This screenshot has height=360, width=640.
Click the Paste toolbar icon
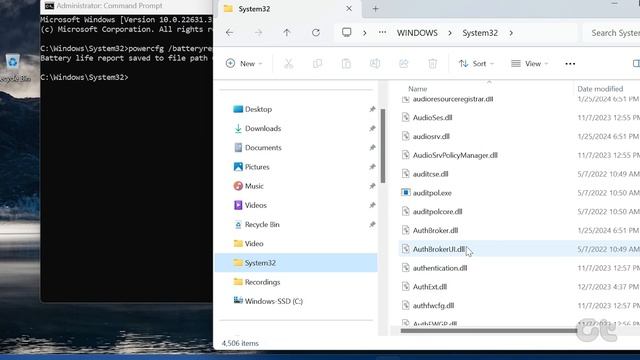[x=346, y=64]
